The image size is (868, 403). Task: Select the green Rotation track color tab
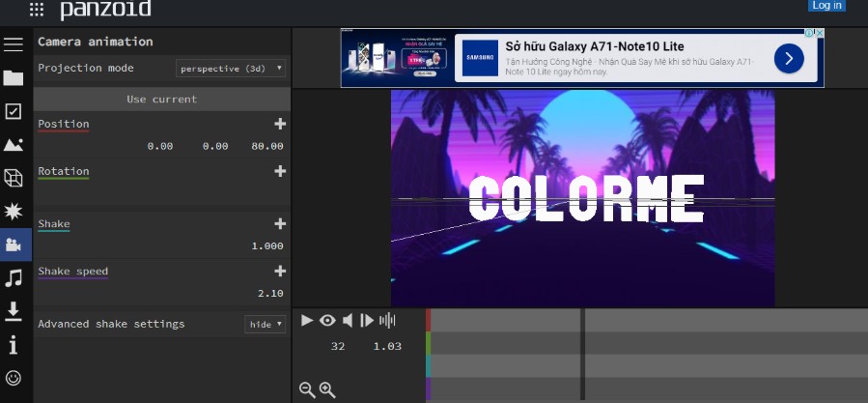pos(428,343)
